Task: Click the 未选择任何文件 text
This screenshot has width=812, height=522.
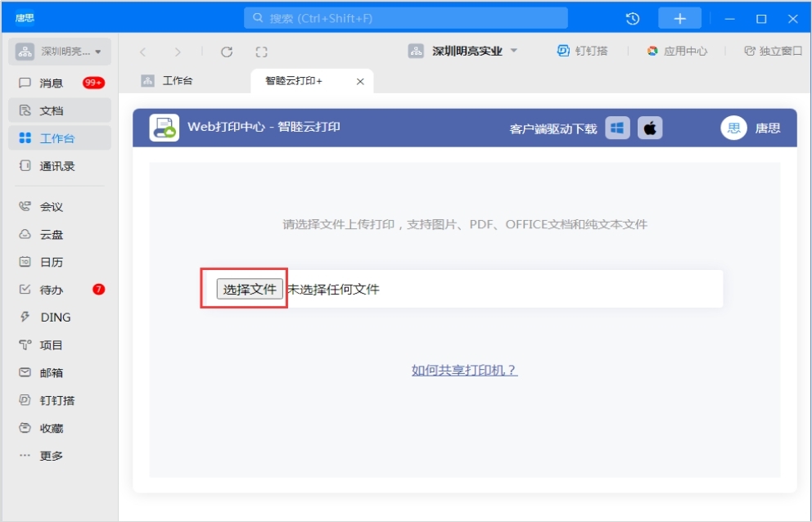Action: (333, 289)
